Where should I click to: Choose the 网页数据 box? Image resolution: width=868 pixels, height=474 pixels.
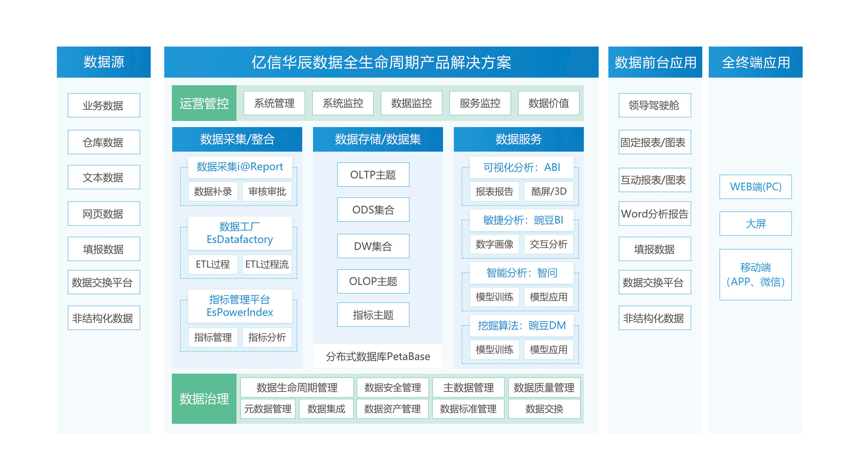[104, 214]
